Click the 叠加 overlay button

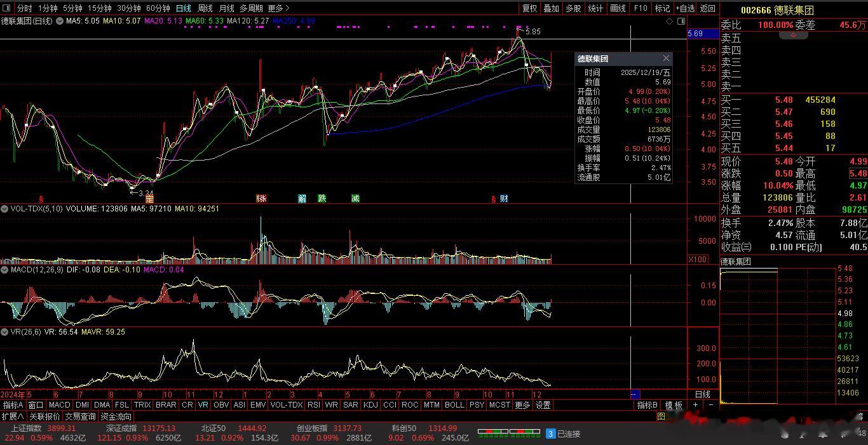pos(551,8)
